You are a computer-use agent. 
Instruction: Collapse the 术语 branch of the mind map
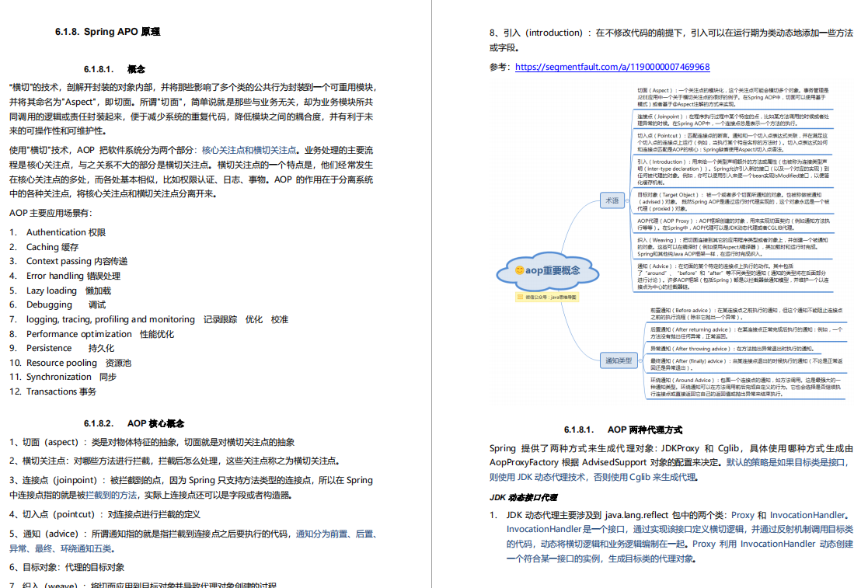click(627, 200)
